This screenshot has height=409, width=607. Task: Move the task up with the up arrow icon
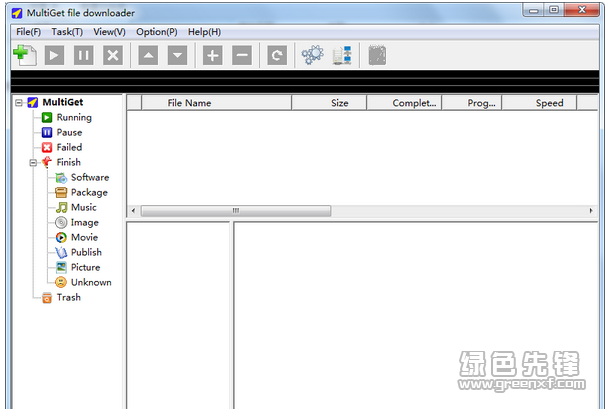(x=148, y=55)
